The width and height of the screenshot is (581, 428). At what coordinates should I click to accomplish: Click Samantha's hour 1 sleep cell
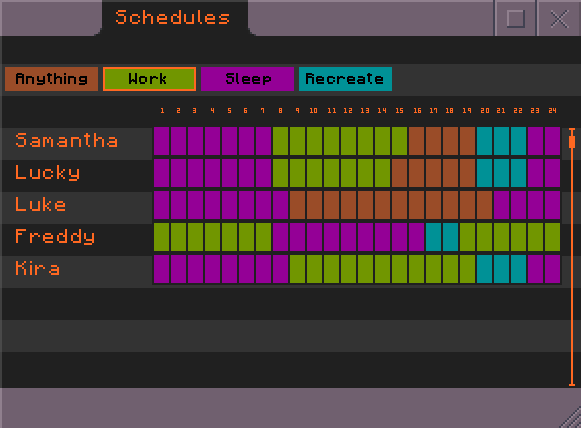(162, 141)
